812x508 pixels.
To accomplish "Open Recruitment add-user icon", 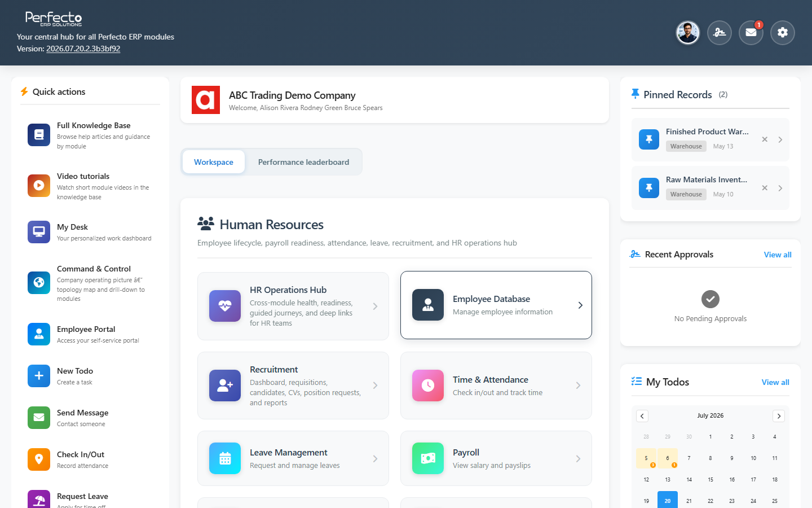I will coord(225,386).
